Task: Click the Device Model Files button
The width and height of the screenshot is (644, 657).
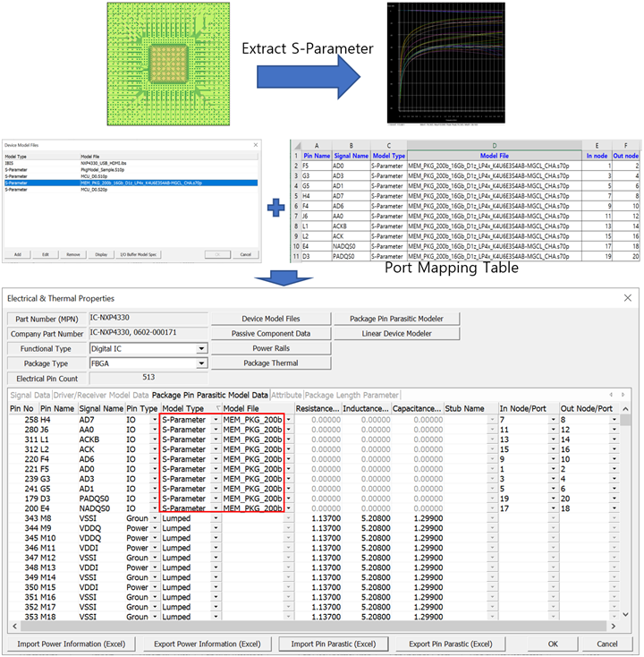Action: tap(270, 319)
